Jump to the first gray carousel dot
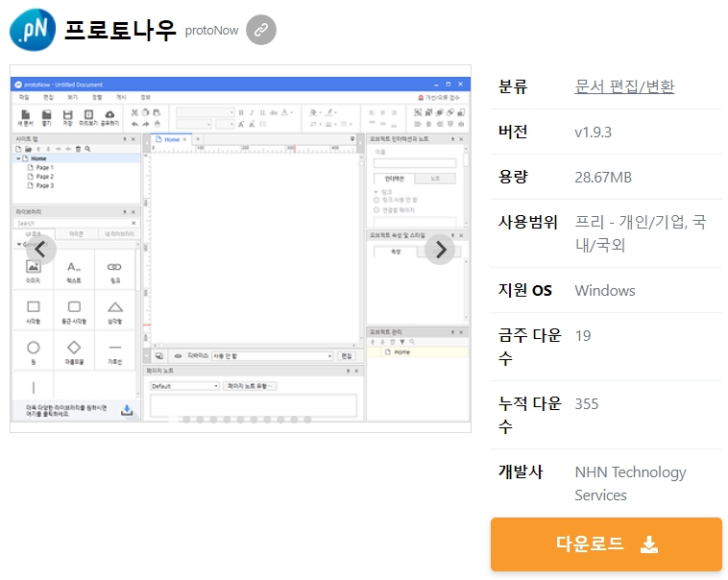Image resolution: width=728 pixels, height=580 pixels. [186, 420]
